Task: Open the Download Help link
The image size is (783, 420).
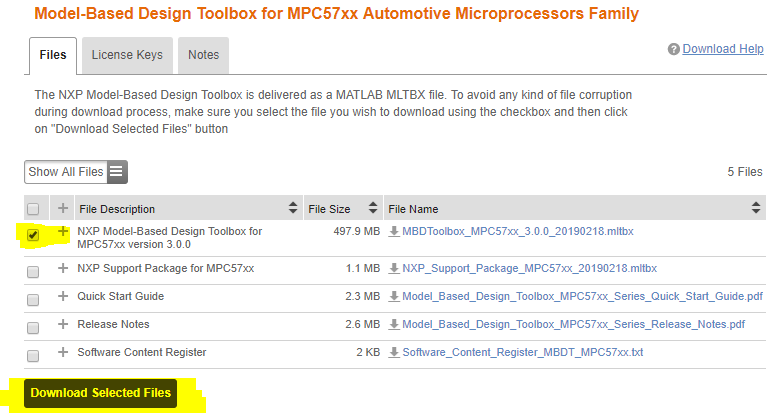Action: [x=723, y=49]
